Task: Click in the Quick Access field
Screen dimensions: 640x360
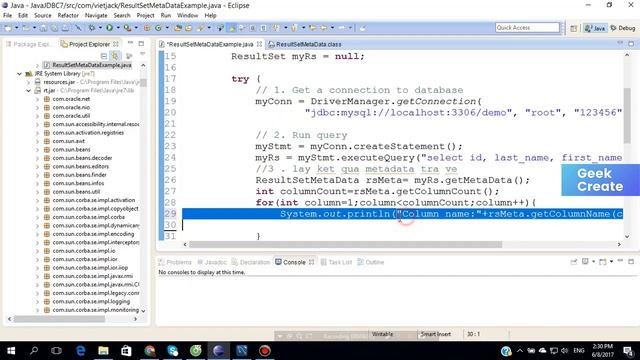Action: 527,27
